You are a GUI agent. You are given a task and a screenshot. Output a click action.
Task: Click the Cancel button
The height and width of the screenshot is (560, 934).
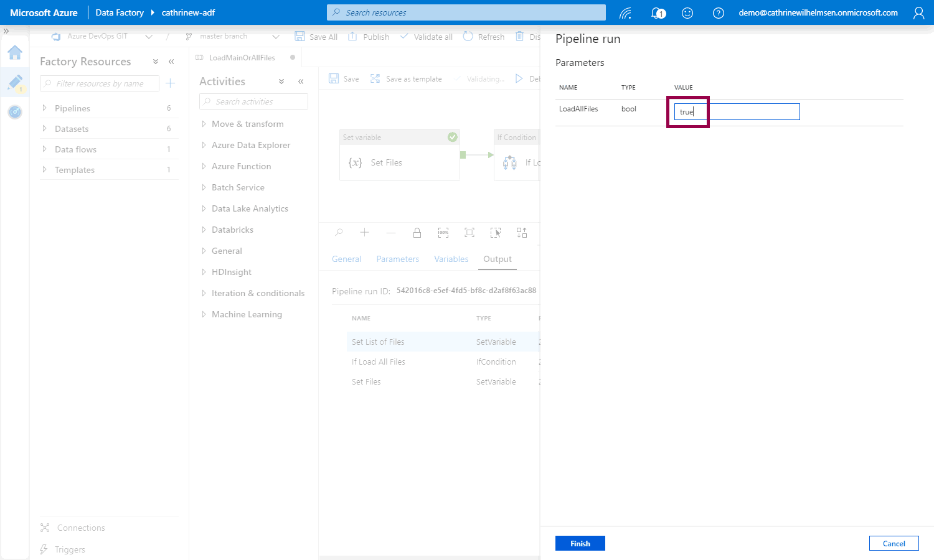[894, 543]
